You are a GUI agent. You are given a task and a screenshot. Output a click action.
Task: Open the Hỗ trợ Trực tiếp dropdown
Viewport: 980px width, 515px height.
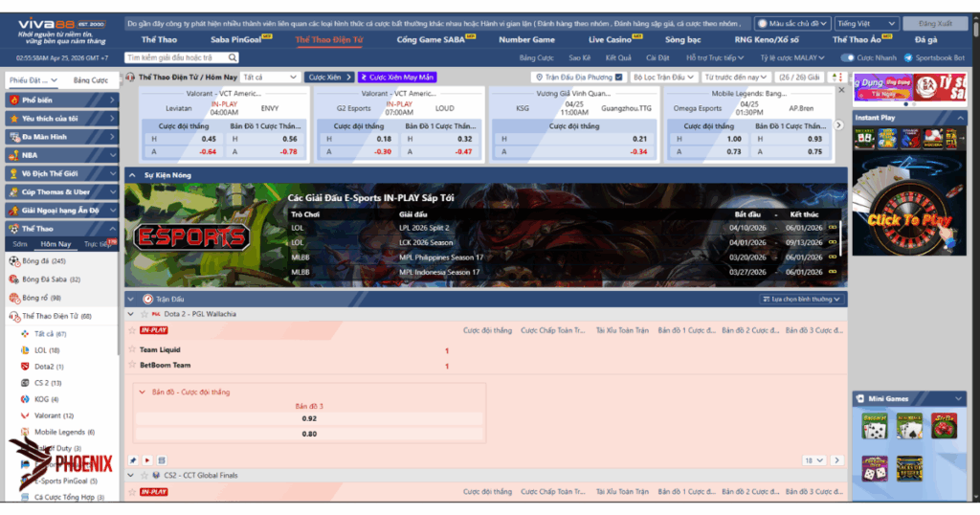click(x=715, y=57)
